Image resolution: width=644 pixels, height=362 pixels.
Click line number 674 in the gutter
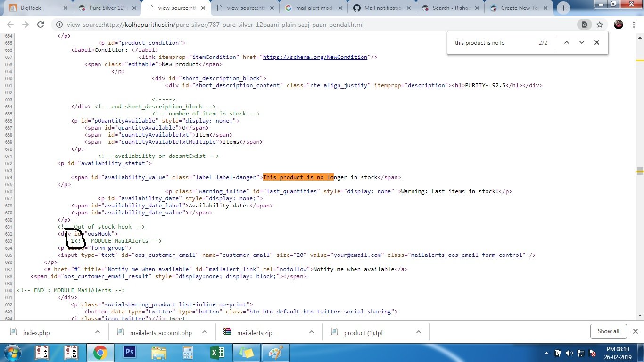[x=8, y=177]
